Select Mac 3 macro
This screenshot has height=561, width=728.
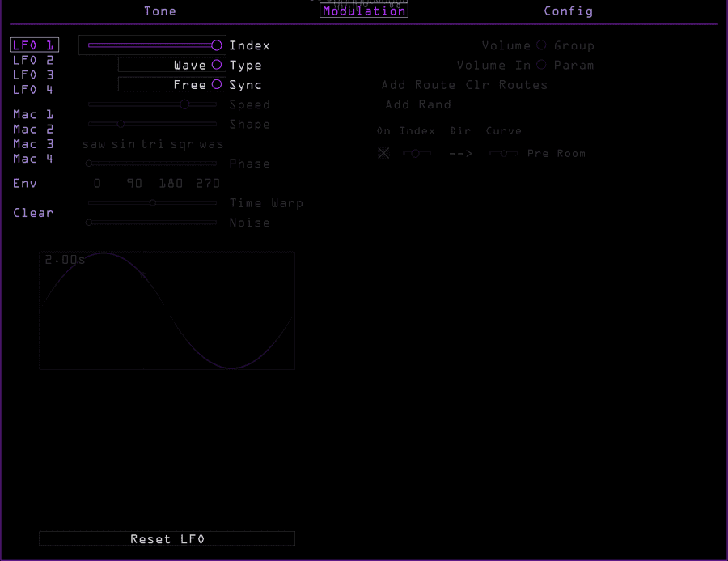(33, 144)
